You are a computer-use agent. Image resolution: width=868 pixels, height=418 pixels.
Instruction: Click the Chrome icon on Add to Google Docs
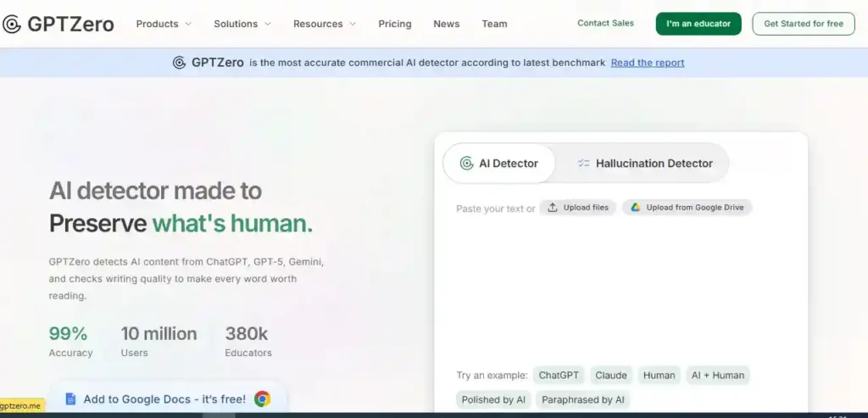tap(263, 398)
